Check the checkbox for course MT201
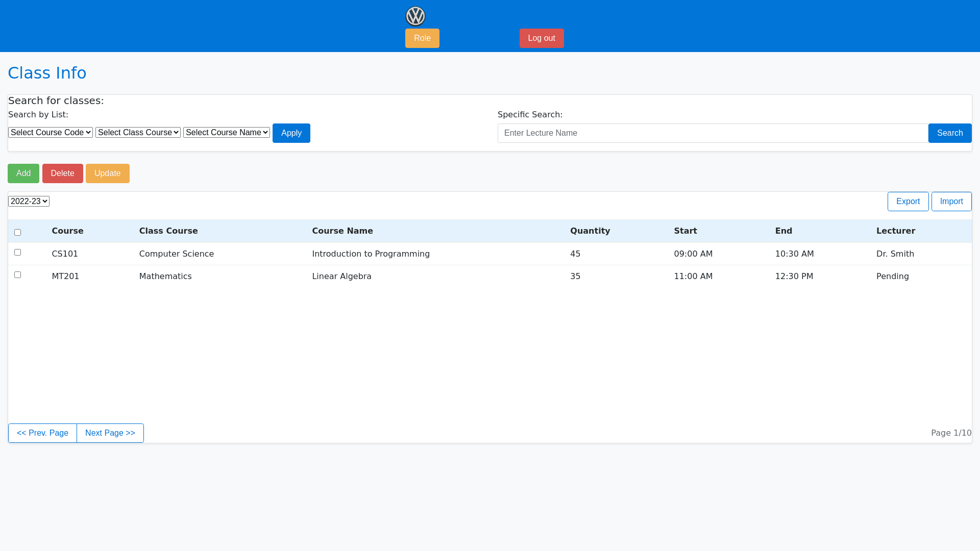This screenshot has width=980, height=551. click(x=17, y=274)
